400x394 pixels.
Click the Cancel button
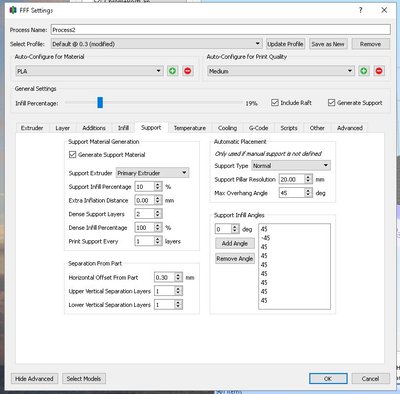370,379
